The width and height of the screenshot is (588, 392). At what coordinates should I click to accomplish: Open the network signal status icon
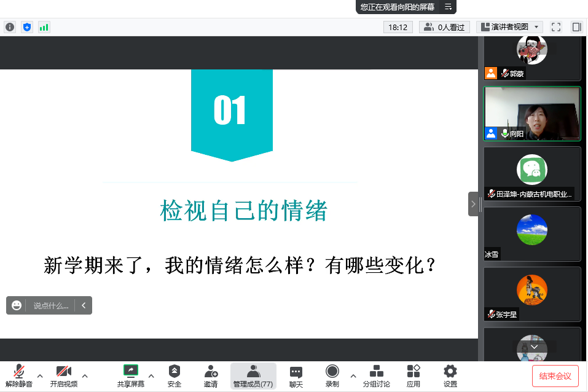pos(44,27)
